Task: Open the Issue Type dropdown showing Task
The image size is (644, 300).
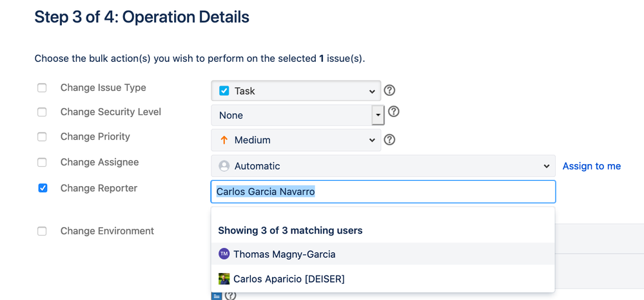Action: click(296, 91)
